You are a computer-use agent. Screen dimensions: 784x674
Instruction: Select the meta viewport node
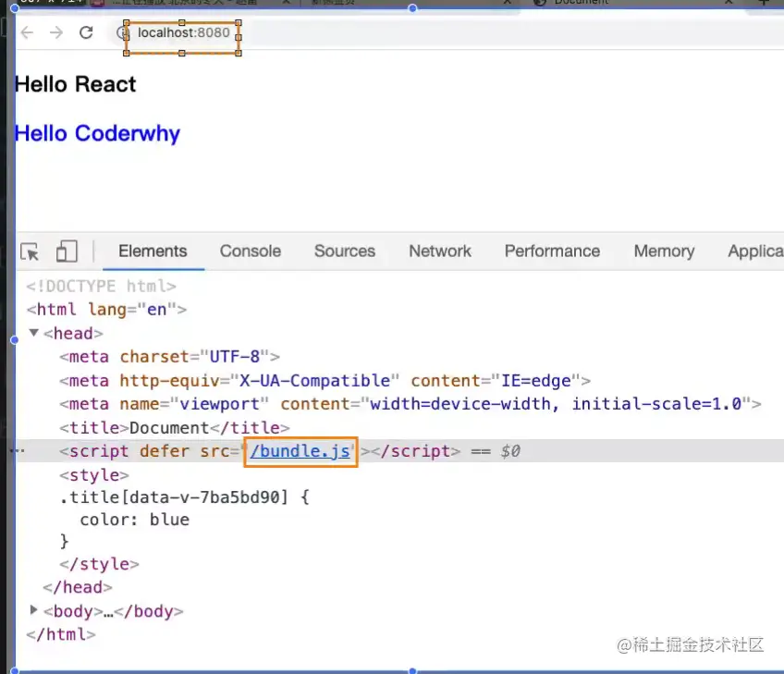point(410,404)
